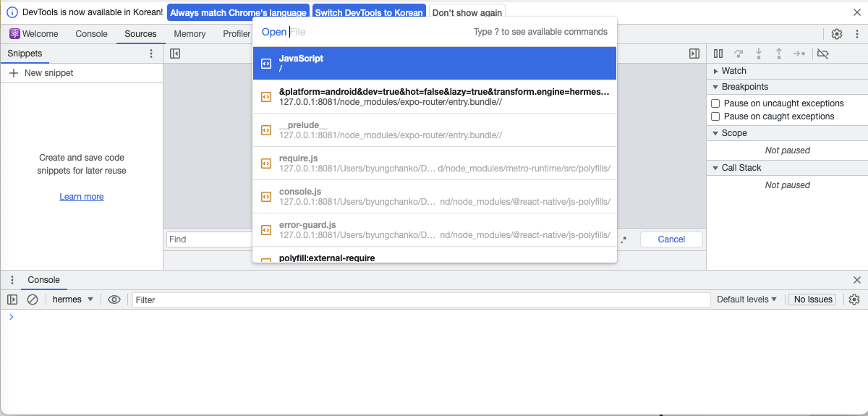Select the JavaScript quick open result
868x416 pixels.
tap(435, 64)
